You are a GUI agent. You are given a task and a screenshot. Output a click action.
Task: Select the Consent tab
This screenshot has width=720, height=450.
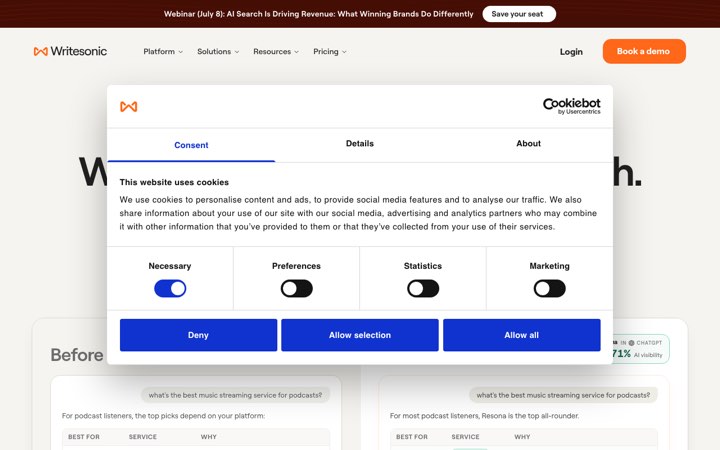click(x=191, y=145)
